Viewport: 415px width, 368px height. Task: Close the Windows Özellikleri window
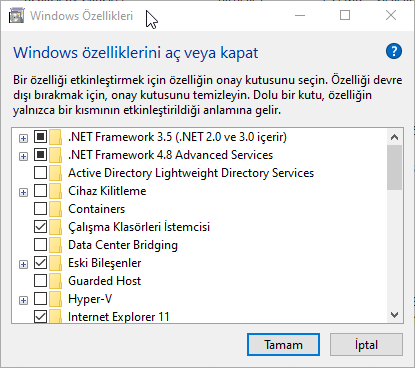coord(391,15)
